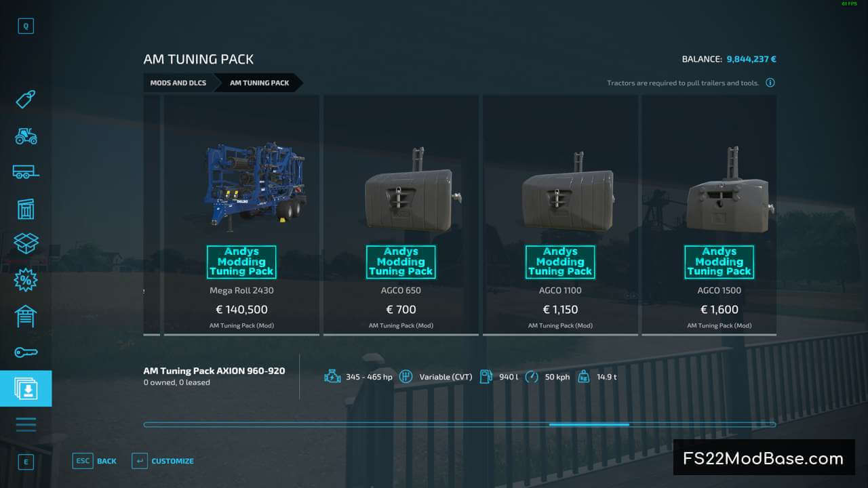Select the price tag brands category

26,99
